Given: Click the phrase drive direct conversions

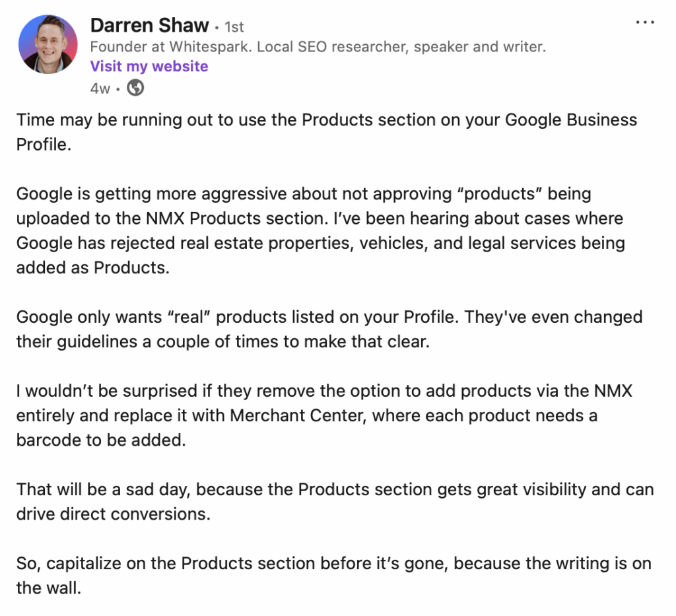Looking at the screenshot, I should pyautogui.click(x=113, y=514).
